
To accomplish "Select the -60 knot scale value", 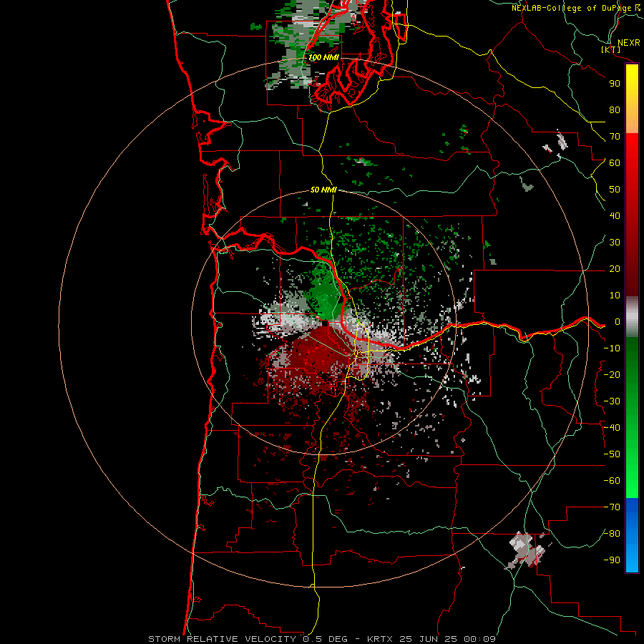I will click(612, 481).
